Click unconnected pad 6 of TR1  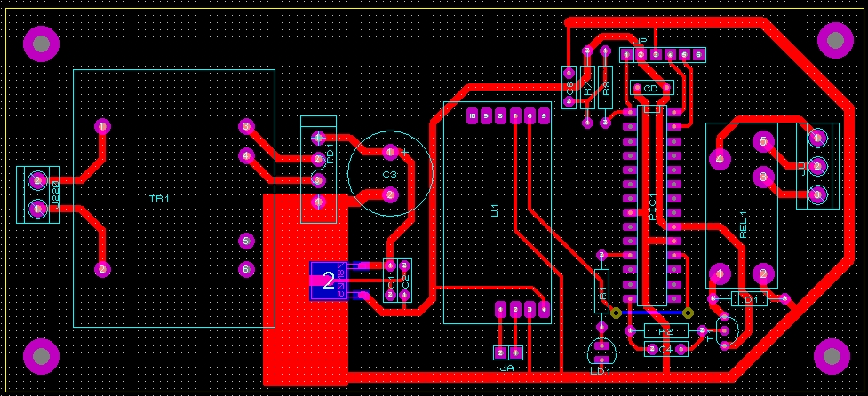[246, 269]
